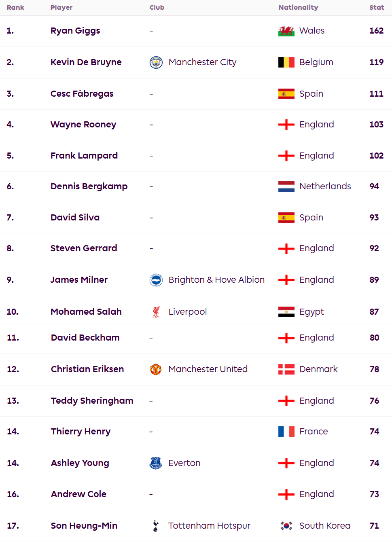The height and width of the screenshot is (542, 392).
Task: Click the Wales flag icon
Action: pos(286,31)
